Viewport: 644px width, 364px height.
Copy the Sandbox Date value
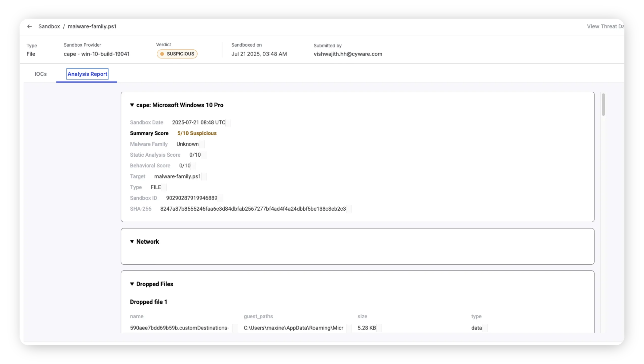tap(228, 122)
